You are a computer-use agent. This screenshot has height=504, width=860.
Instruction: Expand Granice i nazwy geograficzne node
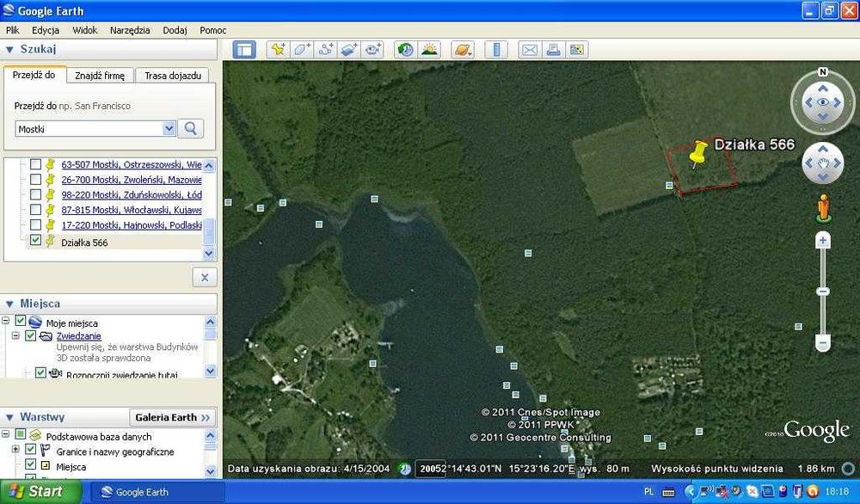coord(15,449)
